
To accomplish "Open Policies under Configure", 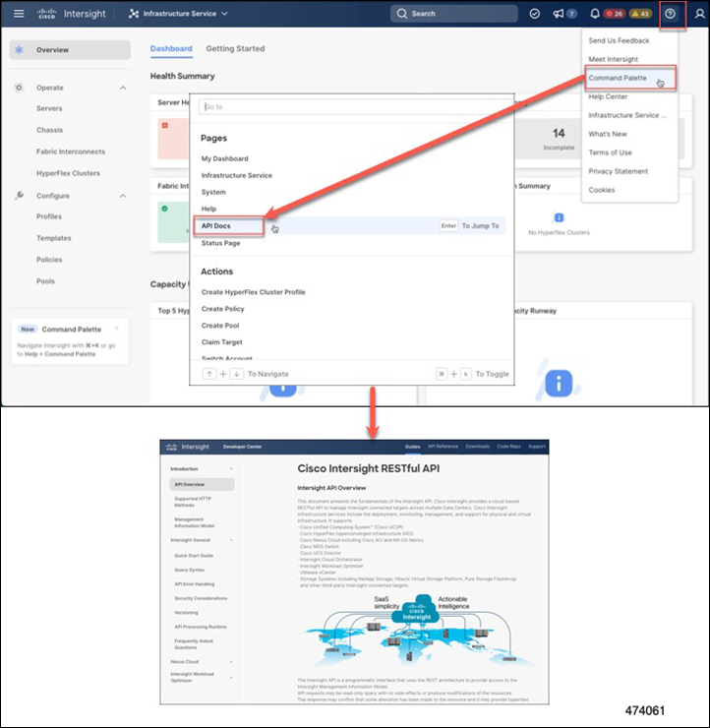I will click(49, 260).
